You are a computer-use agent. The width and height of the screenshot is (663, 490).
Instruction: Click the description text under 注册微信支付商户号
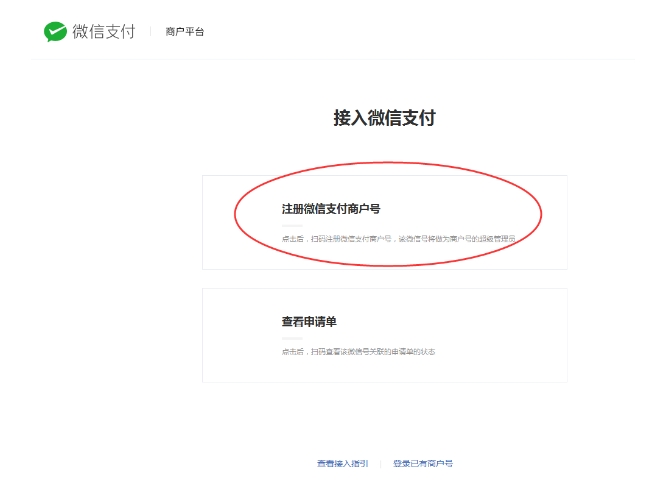[398, 239]
